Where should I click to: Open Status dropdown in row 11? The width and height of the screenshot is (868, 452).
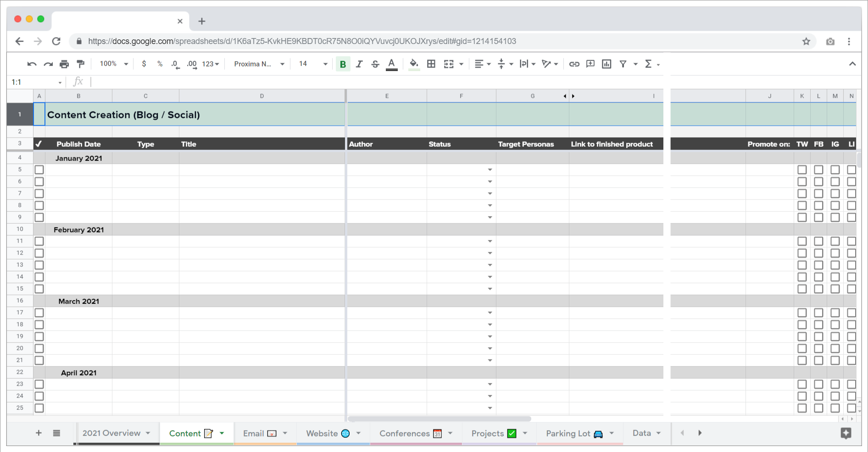(x=490, y=241)
